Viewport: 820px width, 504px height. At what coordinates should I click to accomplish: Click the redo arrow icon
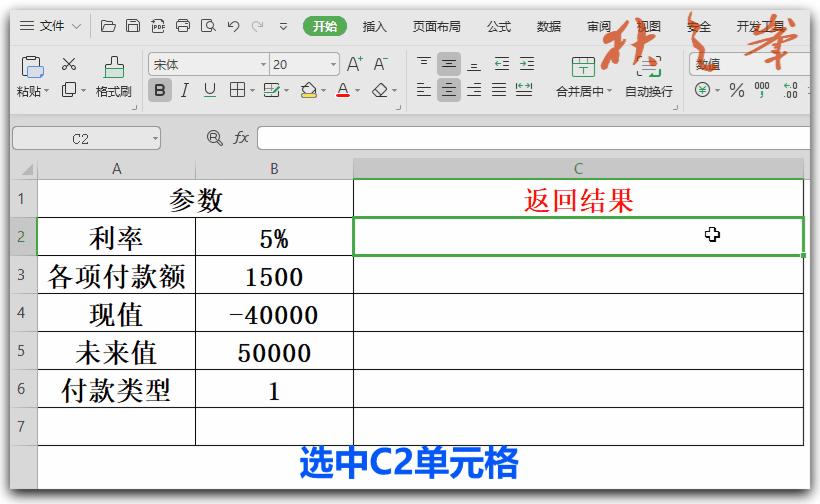pos(257,26)
